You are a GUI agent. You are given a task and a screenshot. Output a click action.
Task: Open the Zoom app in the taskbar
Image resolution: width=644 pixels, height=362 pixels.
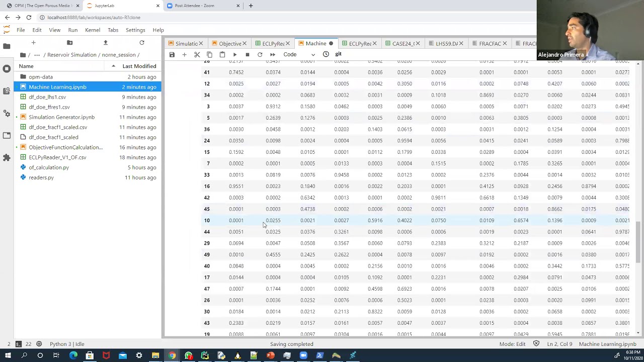[x=303, y=355]
